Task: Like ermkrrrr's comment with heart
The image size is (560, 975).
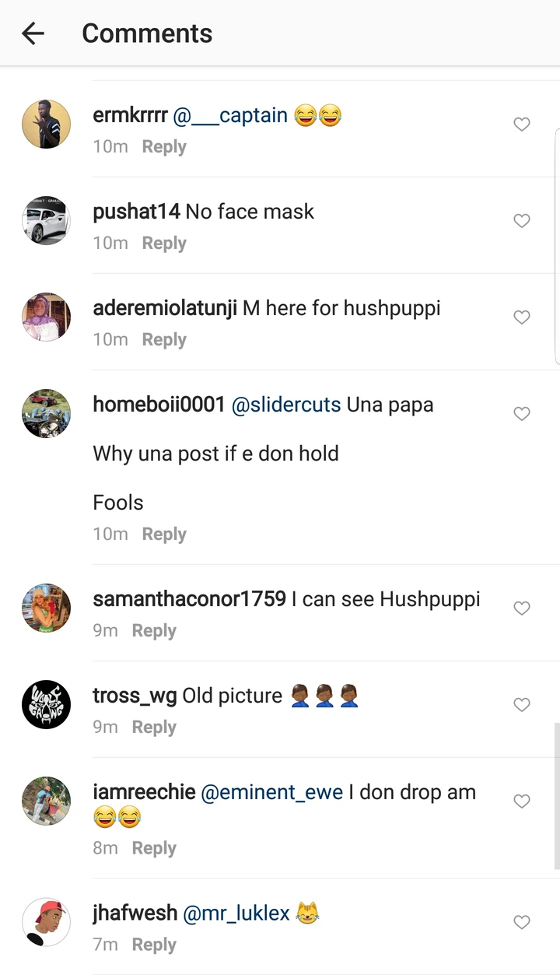Action: [522, 125]
